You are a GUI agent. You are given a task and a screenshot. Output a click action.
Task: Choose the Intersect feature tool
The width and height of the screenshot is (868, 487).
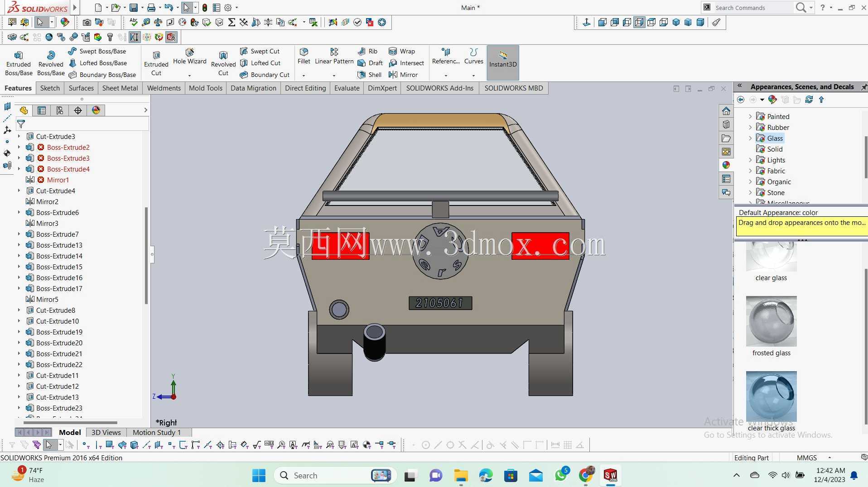coord(406,63)
